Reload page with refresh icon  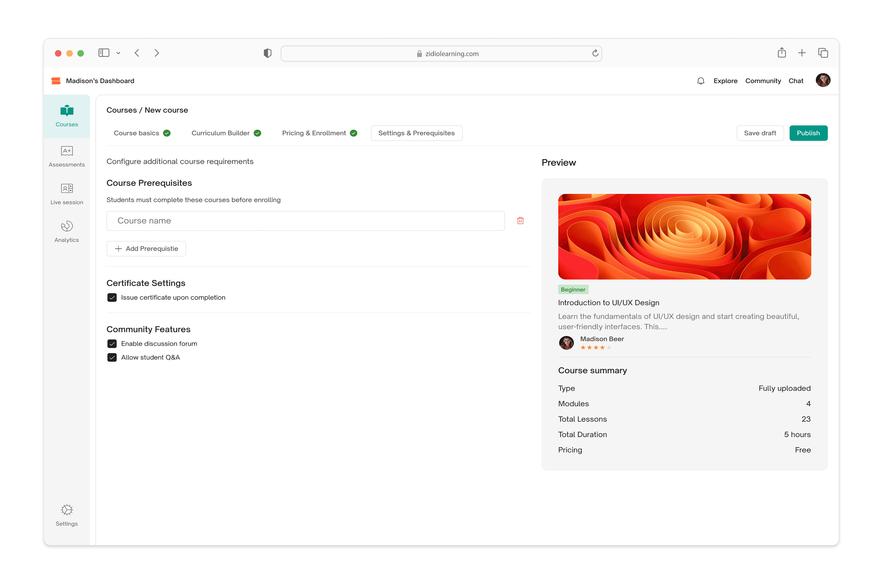tap(595, 53)
